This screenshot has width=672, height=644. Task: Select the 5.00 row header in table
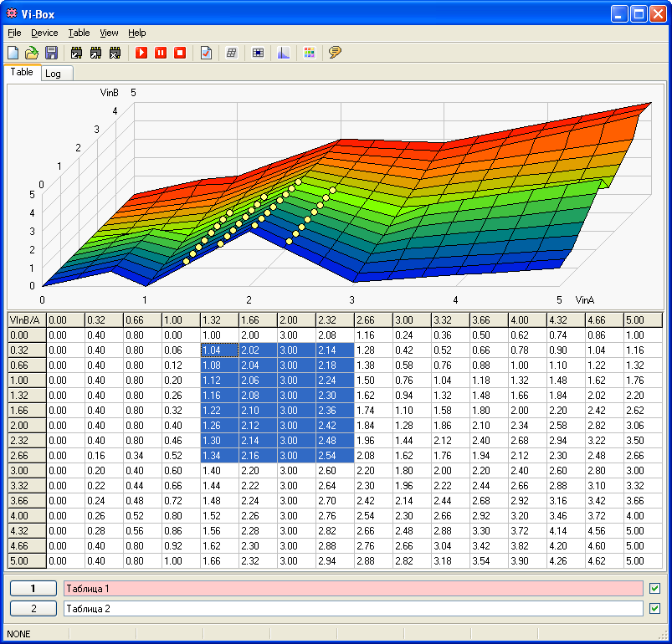[26, 561]
